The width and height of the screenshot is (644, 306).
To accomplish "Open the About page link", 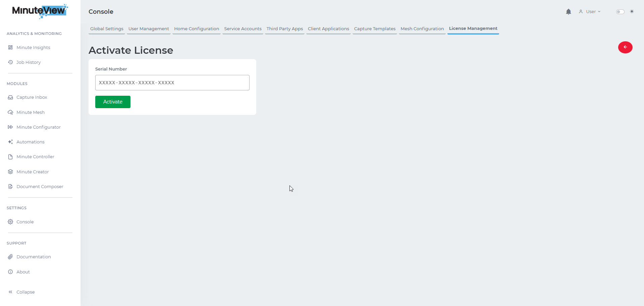I will [x=23, y=272].
